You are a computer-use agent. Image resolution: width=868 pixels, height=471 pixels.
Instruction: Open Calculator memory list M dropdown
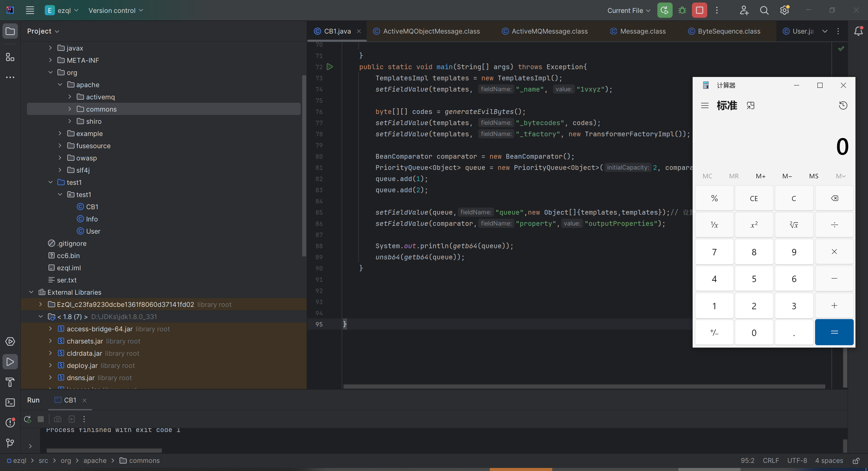[x=841, y=176]
